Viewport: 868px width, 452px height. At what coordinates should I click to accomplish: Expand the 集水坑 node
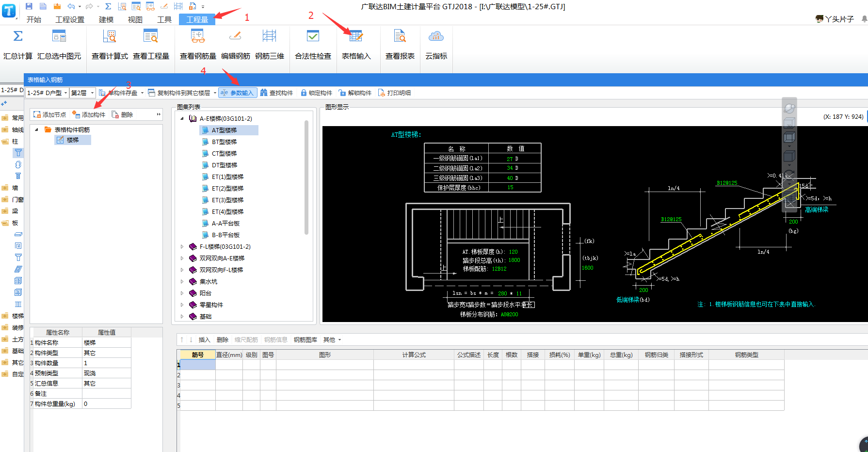point(182,281)
